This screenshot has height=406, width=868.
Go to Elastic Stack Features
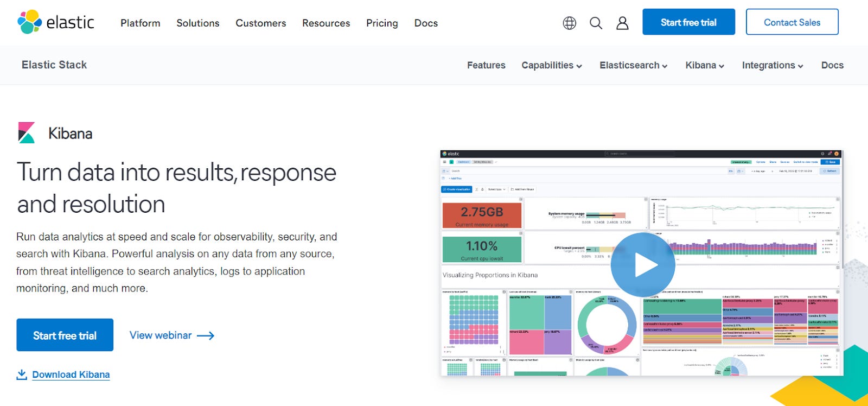486,65
